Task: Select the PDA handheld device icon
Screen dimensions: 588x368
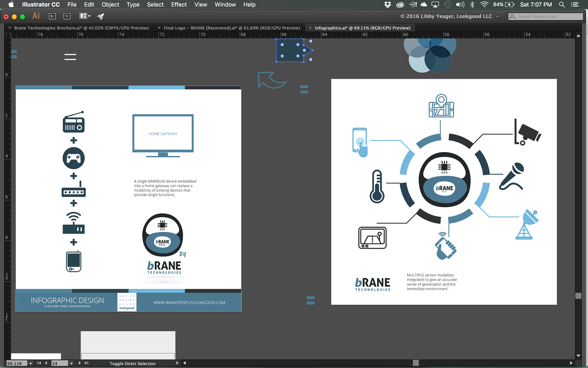Action: coord(73,261)
